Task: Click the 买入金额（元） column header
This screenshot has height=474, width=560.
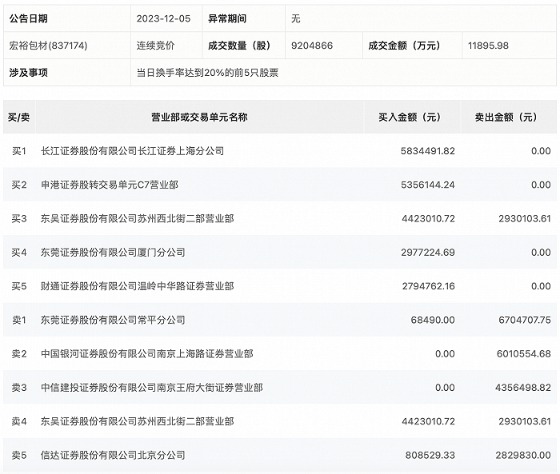Action: [x=410, y=117]
